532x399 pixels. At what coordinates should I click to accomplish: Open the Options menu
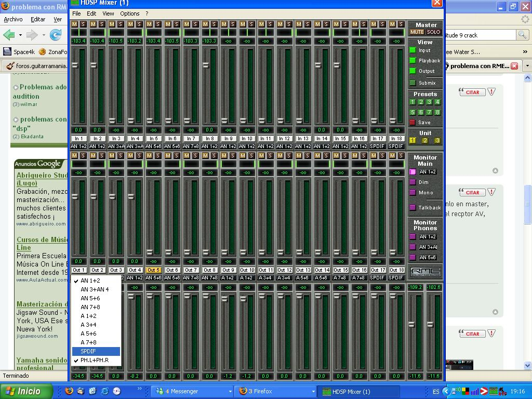[x=129, y=14]
